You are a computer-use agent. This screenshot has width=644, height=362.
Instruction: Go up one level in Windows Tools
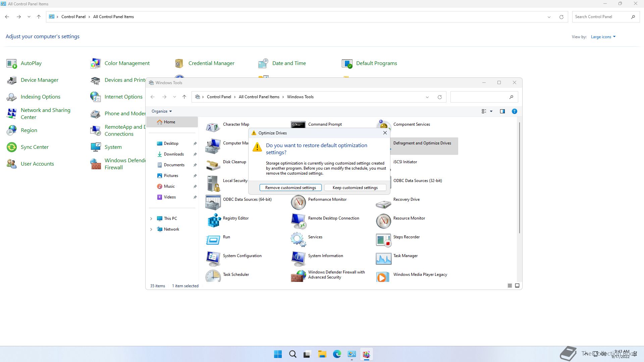184,97
